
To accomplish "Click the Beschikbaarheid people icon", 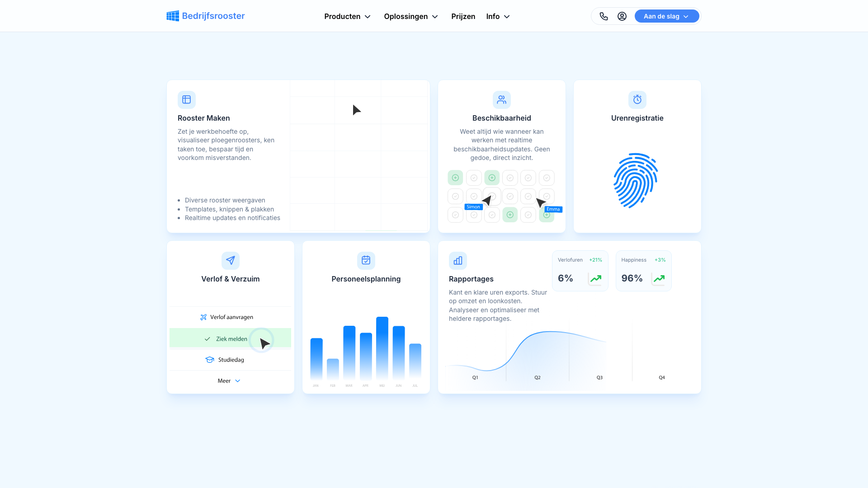I will point(501,99).
